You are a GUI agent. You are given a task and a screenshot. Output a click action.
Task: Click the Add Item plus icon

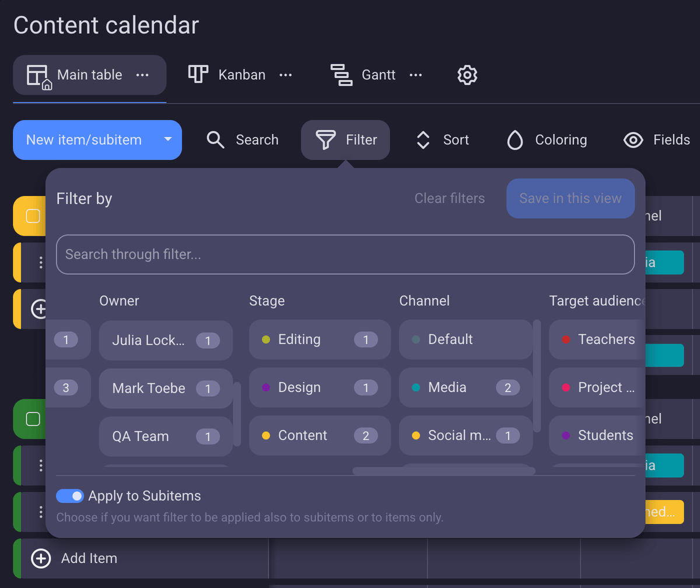pos(40,558)
